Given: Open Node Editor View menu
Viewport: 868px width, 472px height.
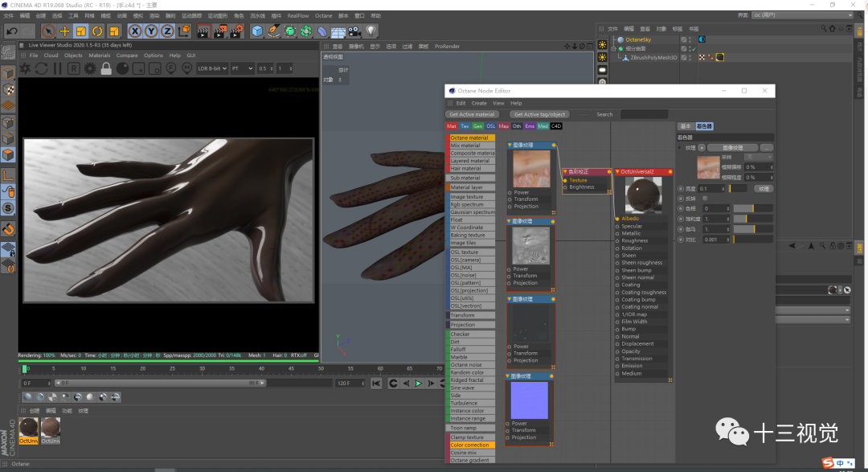Looking at the screenshot, I should tap(498, 103).
